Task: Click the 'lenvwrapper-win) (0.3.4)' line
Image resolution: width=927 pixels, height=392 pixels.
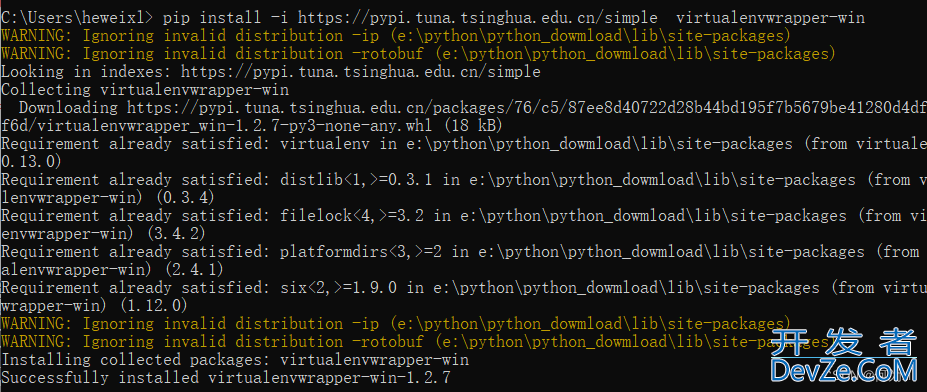Action: click(108, 198)
